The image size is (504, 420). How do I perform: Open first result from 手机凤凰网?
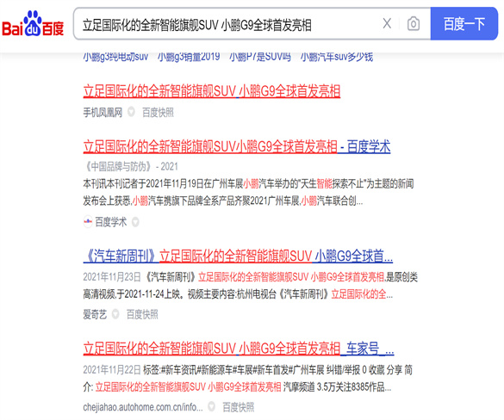coord(211,91)
